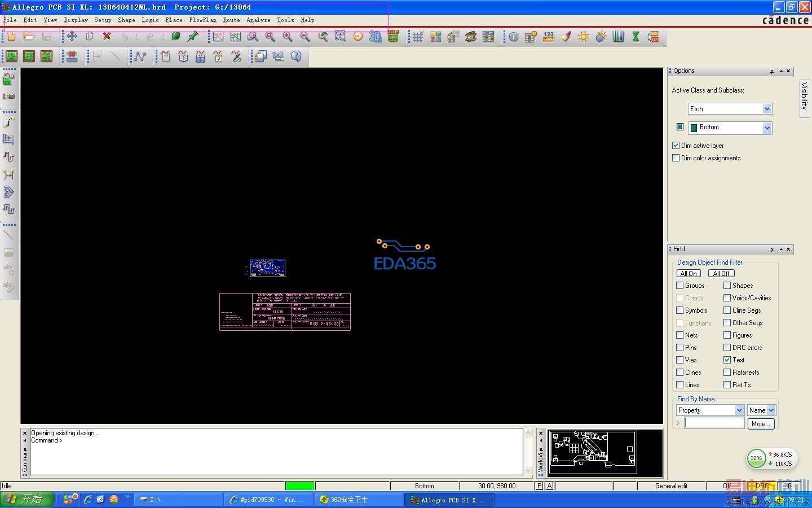Uncheck the Text find filter
The width and height of the screenshot is (812, 508).
click(727, 360)
